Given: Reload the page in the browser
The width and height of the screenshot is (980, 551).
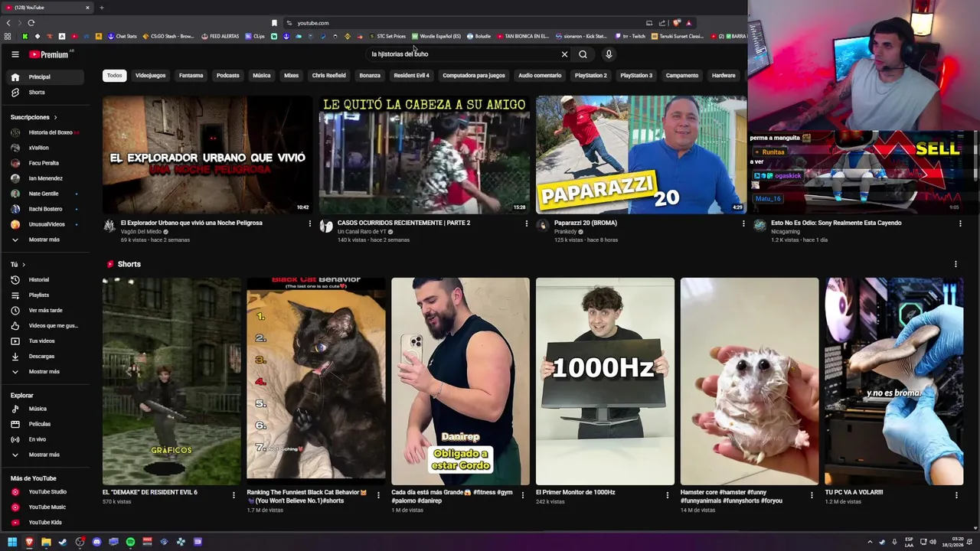Looking at the screenshot, I should click(x=31, y=23).
